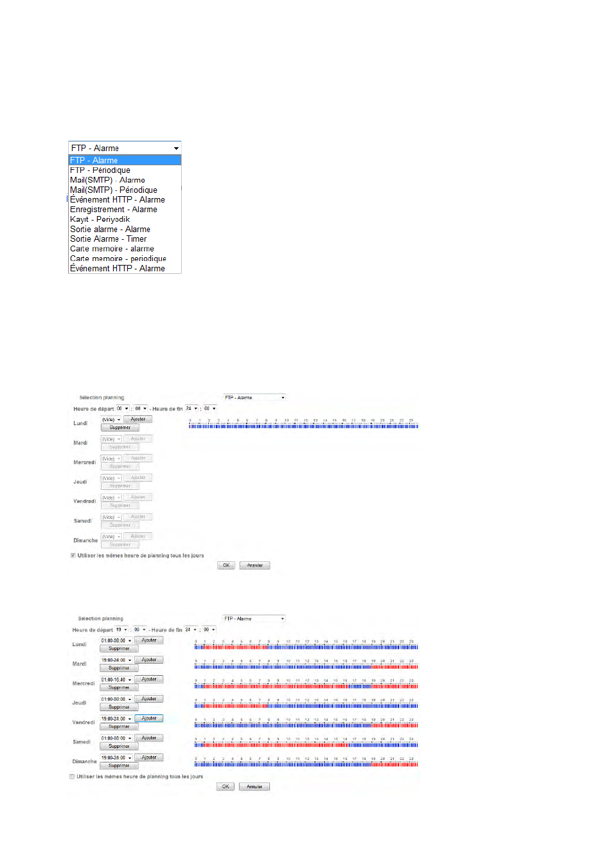This screenshot has width=613, height=868.
Task: Click Ajouter on the Dimanche row
Action: pyautogui.click(x=149, y=757)
